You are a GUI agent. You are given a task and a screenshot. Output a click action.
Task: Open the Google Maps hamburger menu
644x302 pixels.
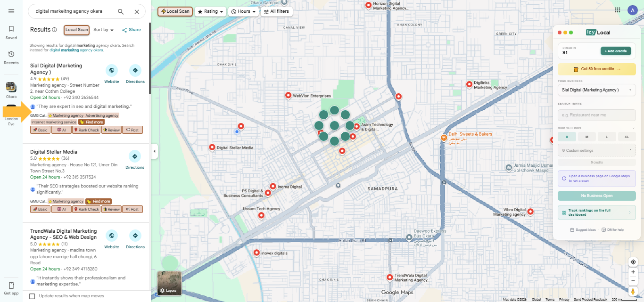[11, 11]
